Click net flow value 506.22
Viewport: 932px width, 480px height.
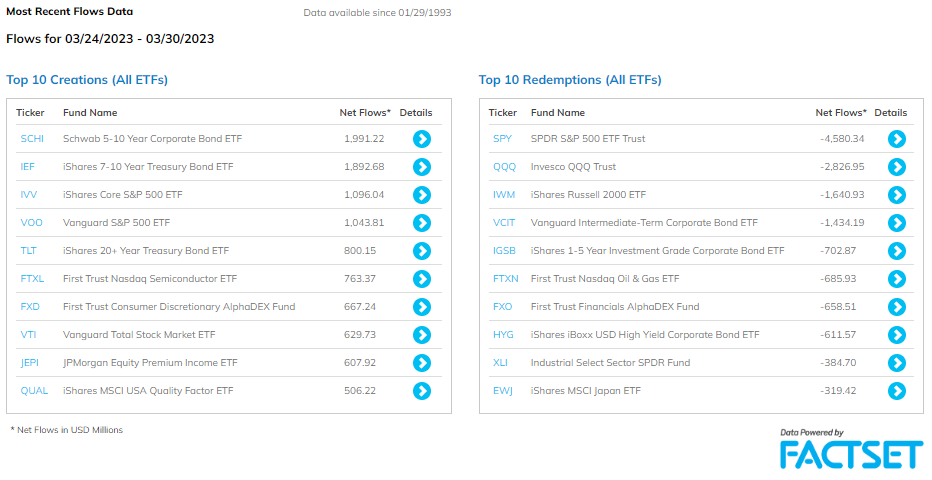[360, 390]
